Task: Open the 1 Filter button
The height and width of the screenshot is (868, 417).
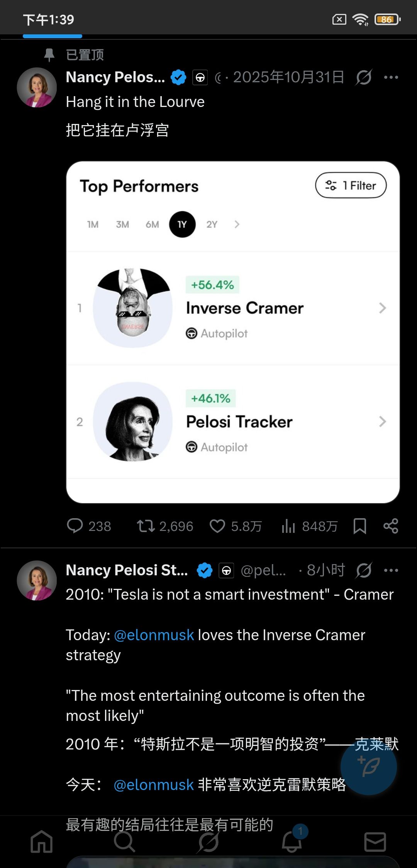Action: click(x=351, y=186)
